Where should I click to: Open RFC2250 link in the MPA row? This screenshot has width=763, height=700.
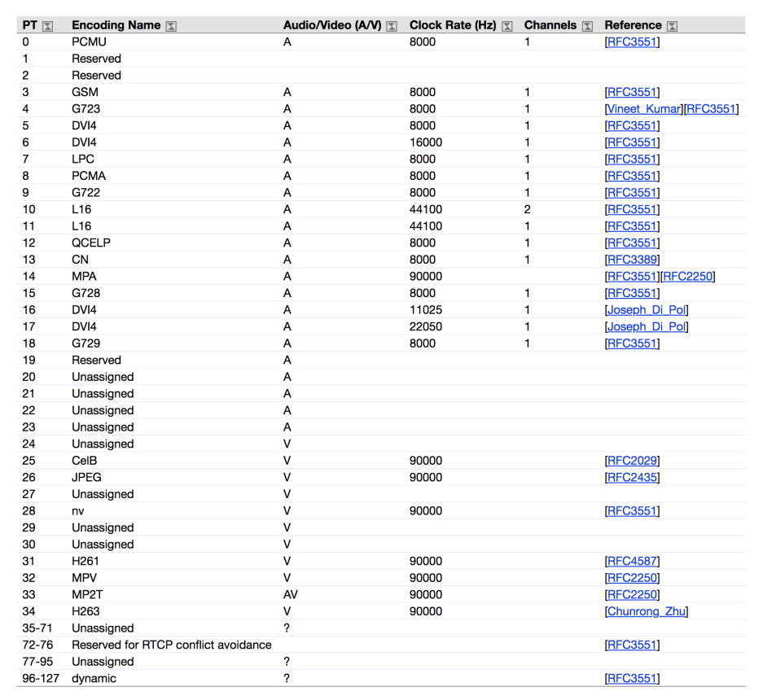tap(688, 277)
